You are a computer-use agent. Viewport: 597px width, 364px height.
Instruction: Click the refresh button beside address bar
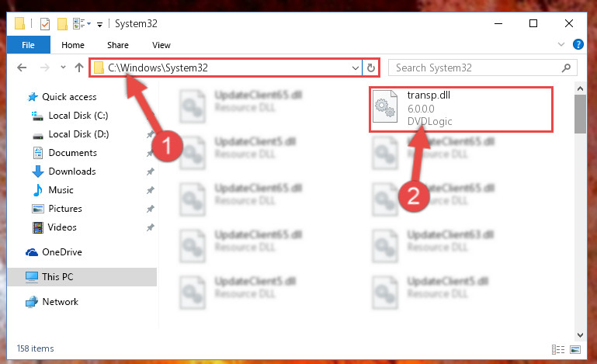tap(371, 68)
